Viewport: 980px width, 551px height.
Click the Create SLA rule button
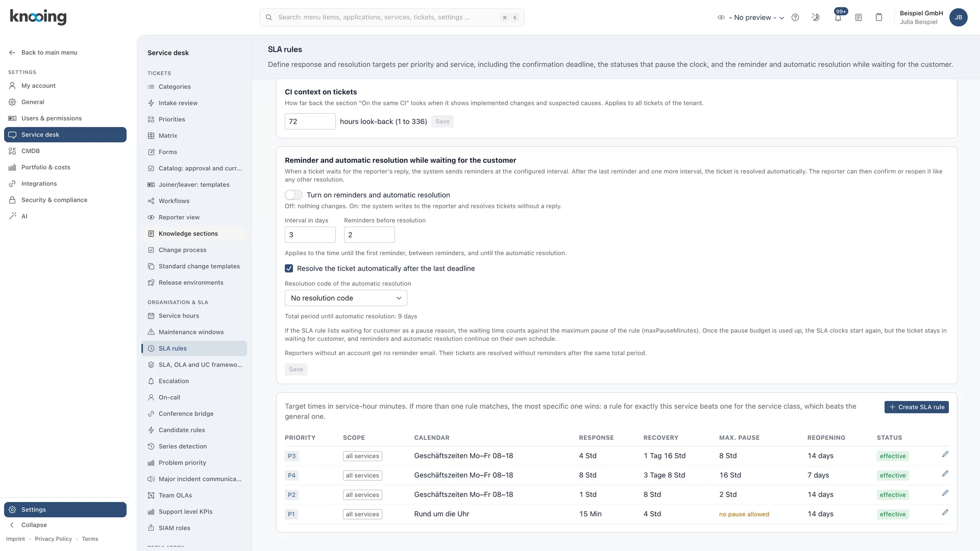[x=916, y=407]
